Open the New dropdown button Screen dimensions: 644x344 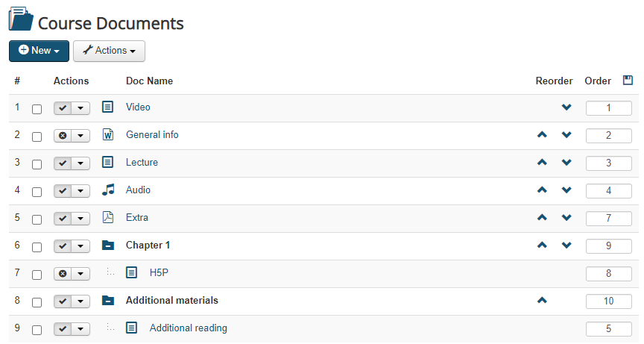[39, 51]
